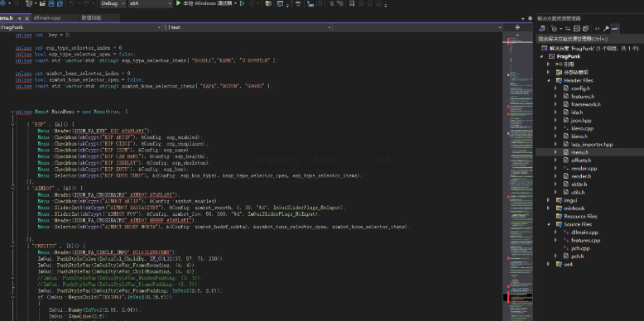Open offsets.h in Solution Explorer

click(581, 160)
